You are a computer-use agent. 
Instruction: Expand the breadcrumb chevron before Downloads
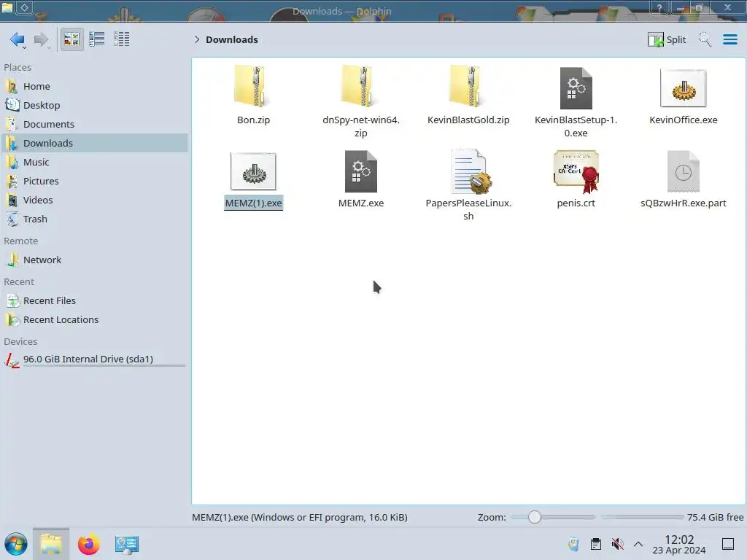197,39
